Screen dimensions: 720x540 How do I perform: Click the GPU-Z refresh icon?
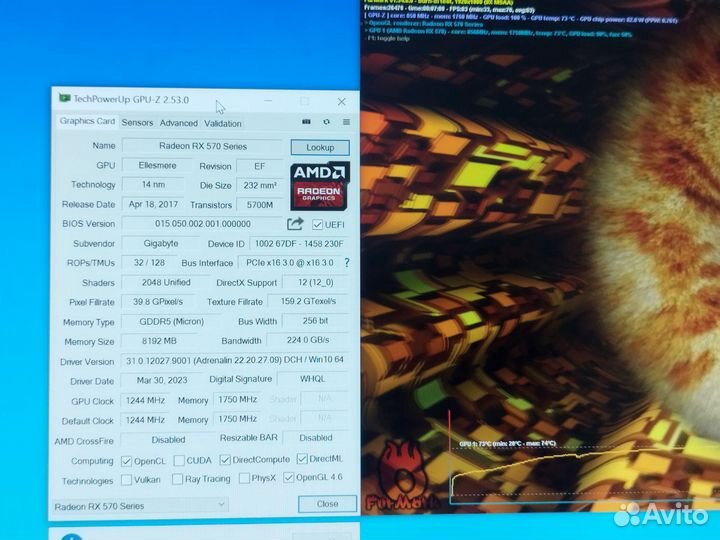326,122
